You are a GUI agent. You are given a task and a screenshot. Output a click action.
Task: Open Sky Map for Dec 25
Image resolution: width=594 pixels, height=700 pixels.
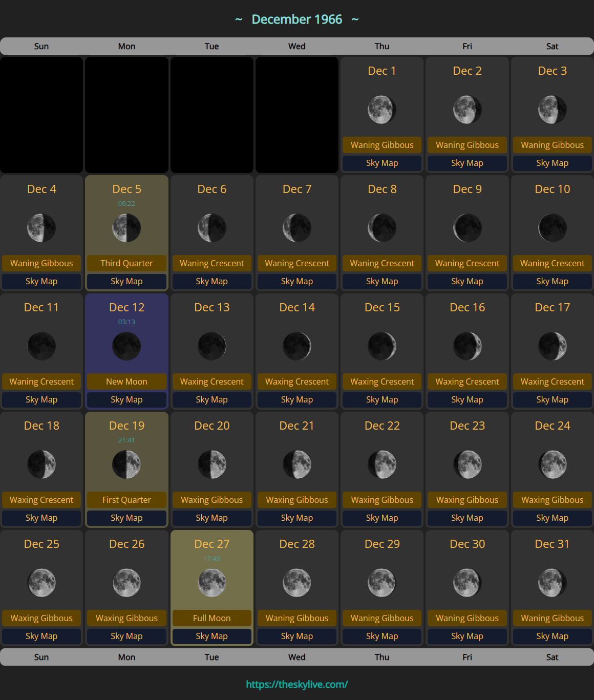coord(41,636)
